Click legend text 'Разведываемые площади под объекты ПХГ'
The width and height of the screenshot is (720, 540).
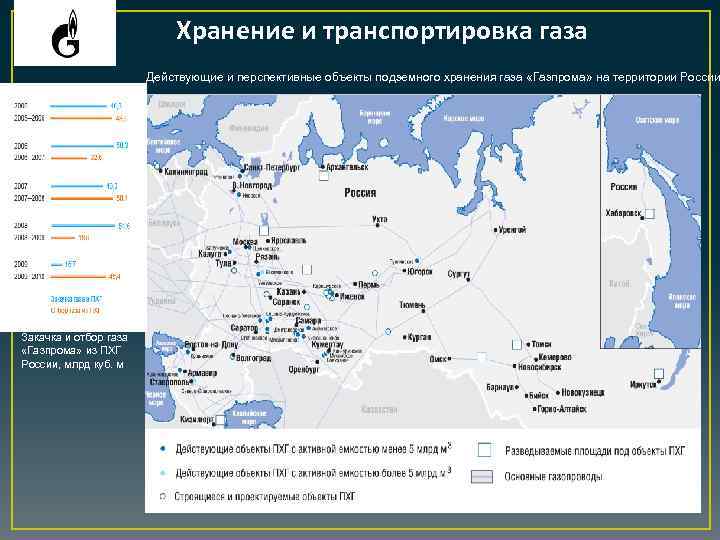595,451
